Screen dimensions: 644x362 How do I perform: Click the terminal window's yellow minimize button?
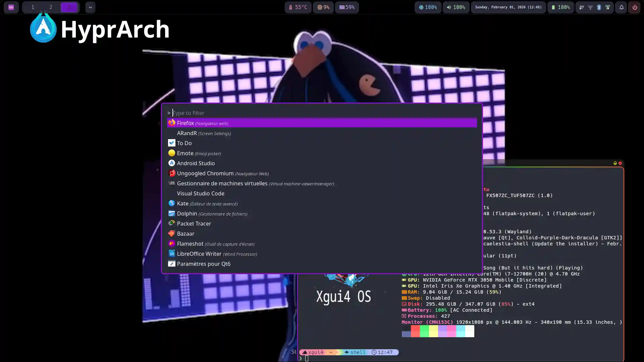[615, 163]
